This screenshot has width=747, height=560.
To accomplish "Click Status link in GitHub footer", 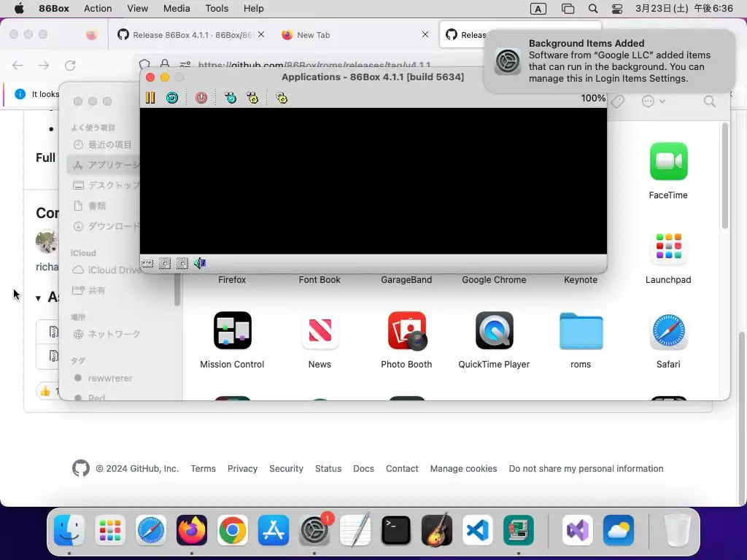I will click(328, 469).
